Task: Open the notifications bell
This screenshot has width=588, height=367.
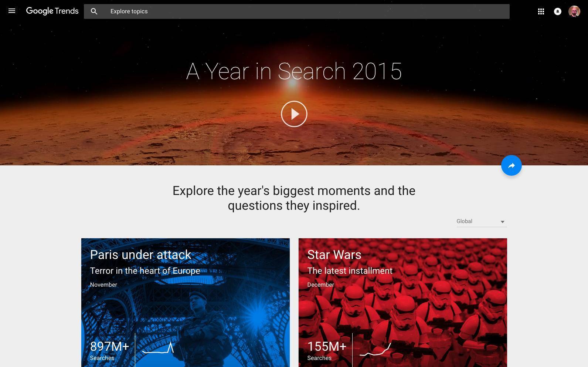Action: pos(557,11)
